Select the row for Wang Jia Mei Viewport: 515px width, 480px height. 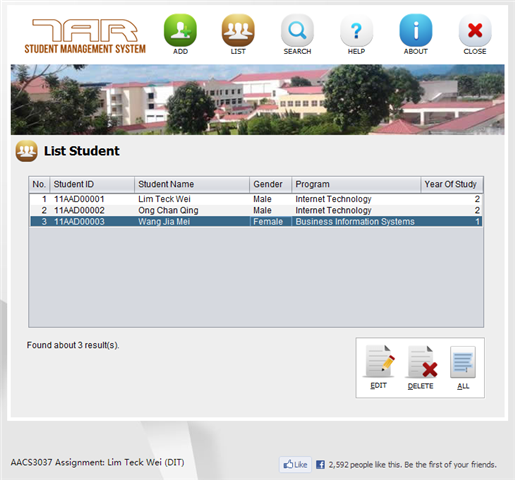click(x=256, y=222)
